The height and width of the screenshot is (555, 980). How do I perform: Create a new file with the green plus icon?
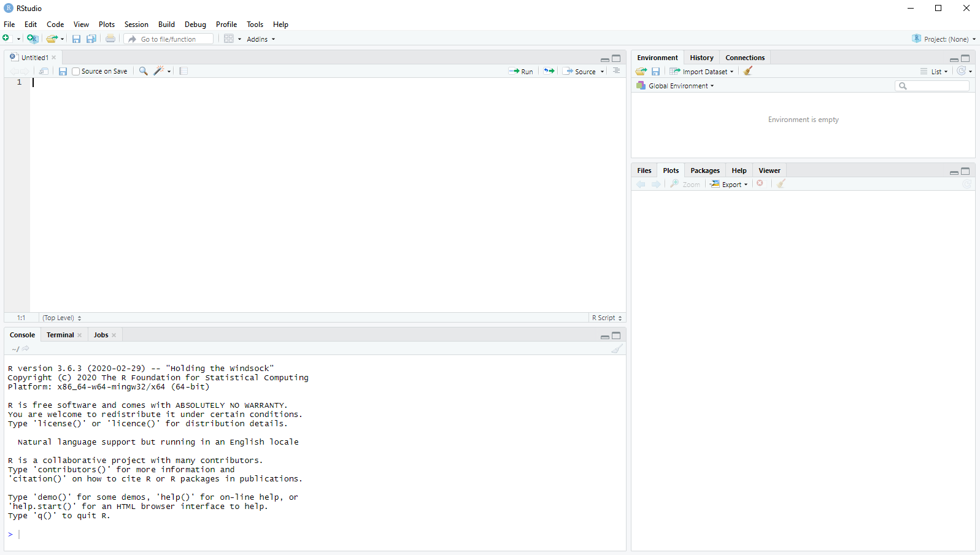tap(6, 39)
